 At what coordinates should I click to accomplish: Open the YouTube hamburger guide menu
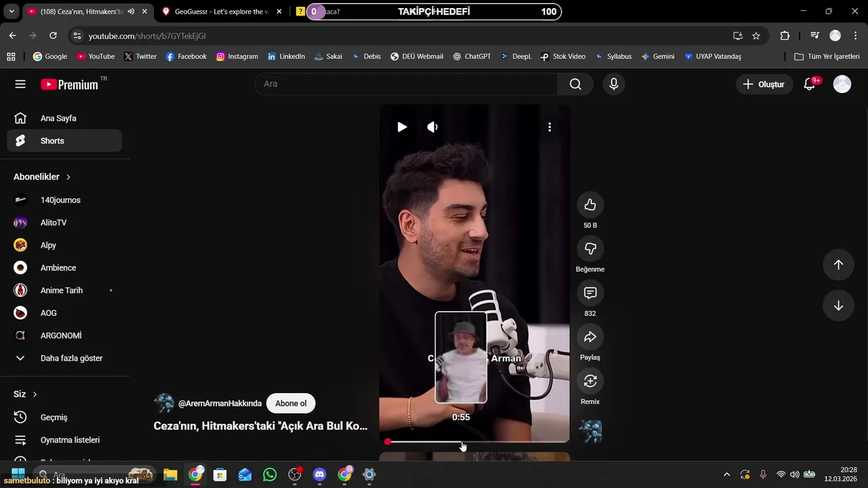coord(20,84)
